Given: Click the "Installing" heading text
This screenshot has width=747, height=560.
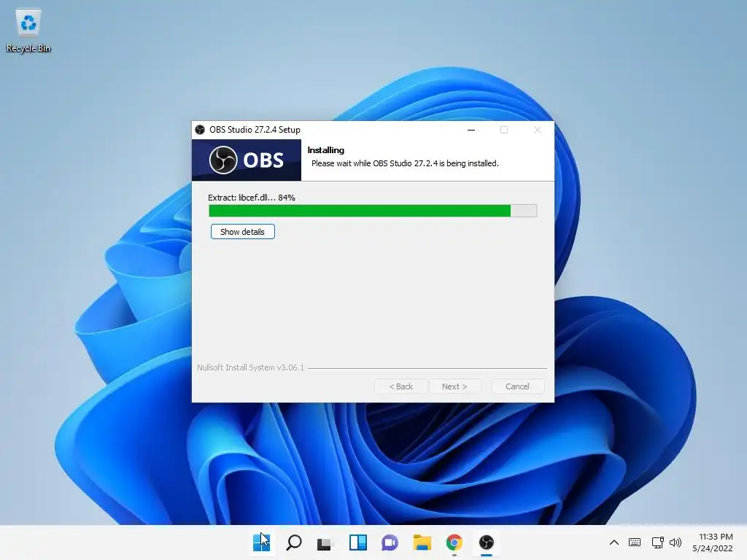Looking at the screenshot, I should pyautogui.click(x=326, y=150).
